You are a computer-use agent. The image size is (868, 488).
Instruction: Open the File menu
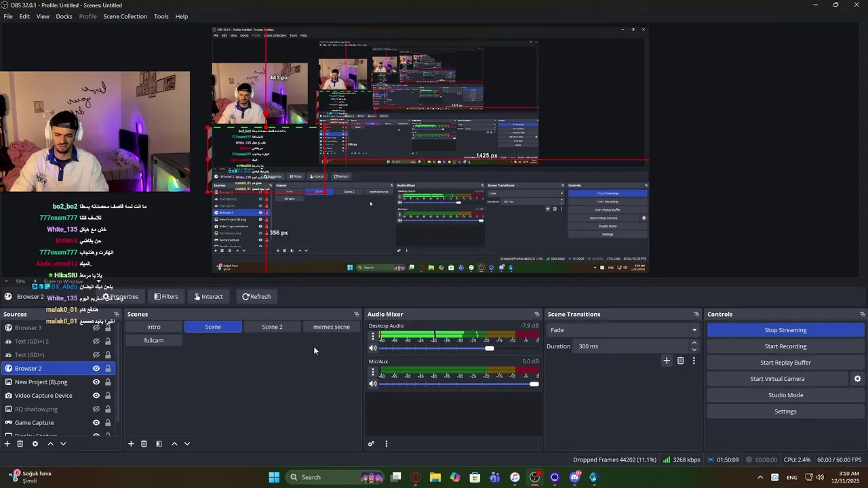click(x=8, y=16)
